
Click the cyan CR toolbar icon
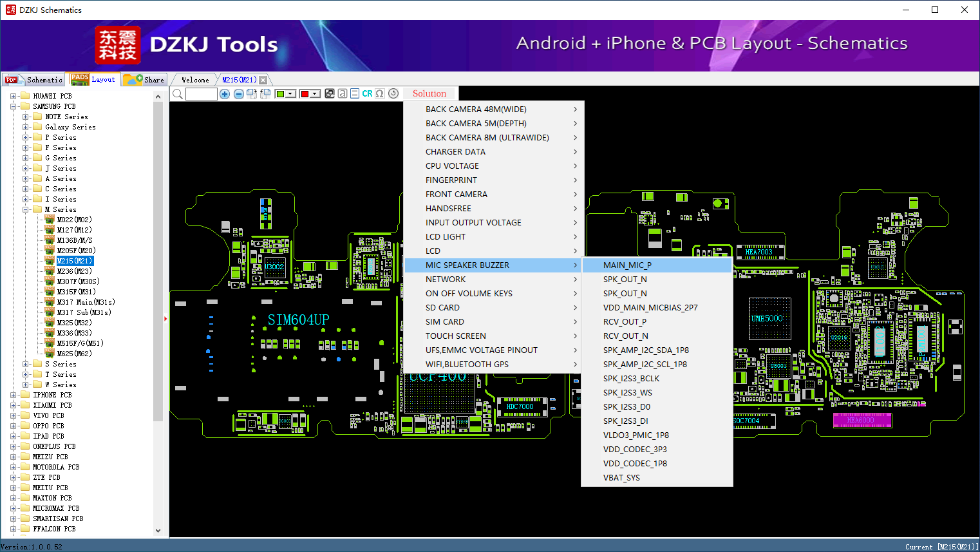click(x=367, y=93)
